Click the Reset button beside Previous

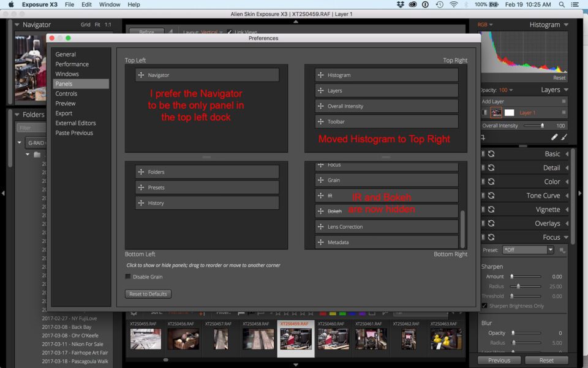546,361
